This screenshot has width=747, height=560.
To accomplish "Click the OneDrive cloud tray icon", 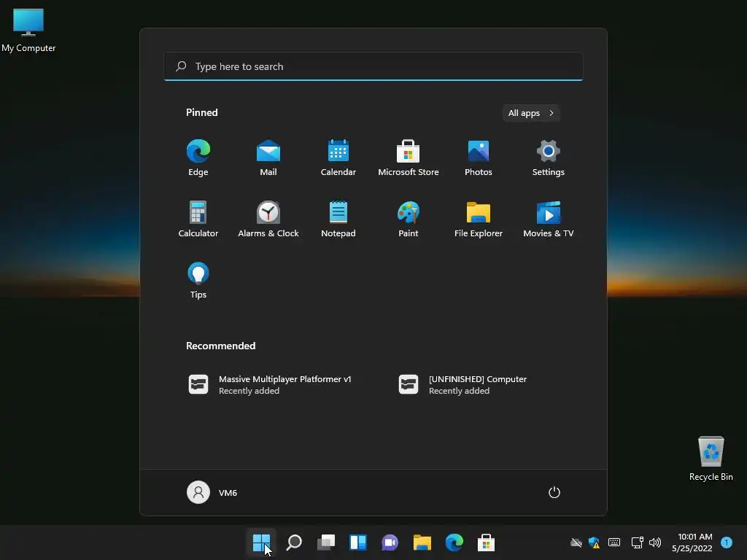I will [x=576, y=542].
